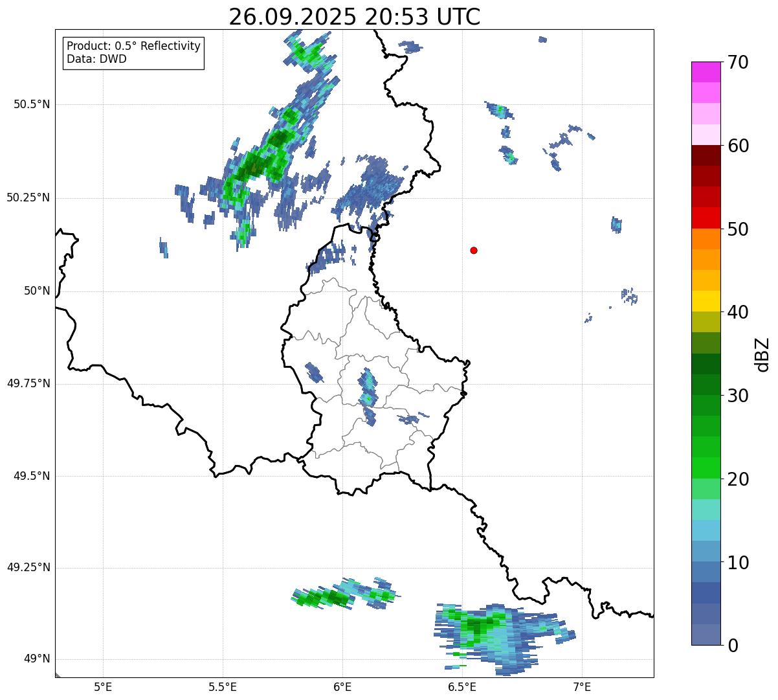Click the 50.5°N latitude label
This screenshot has width=778, height=700.
[32, 104]
